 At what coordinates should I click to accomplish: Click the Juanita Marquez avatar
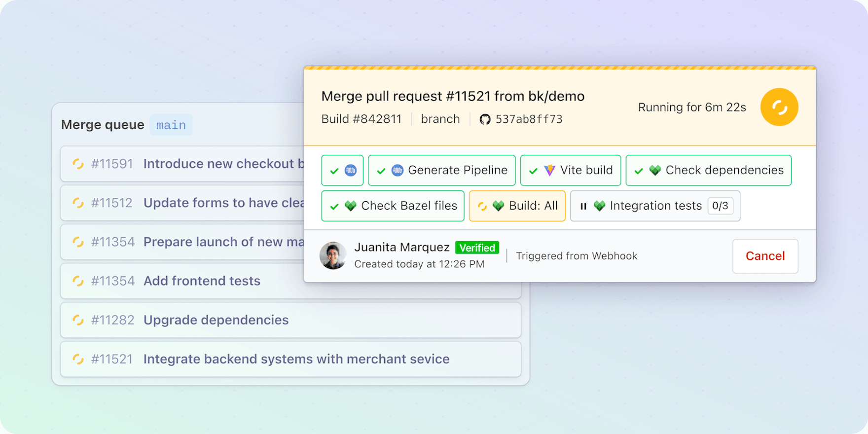point(333,255)
